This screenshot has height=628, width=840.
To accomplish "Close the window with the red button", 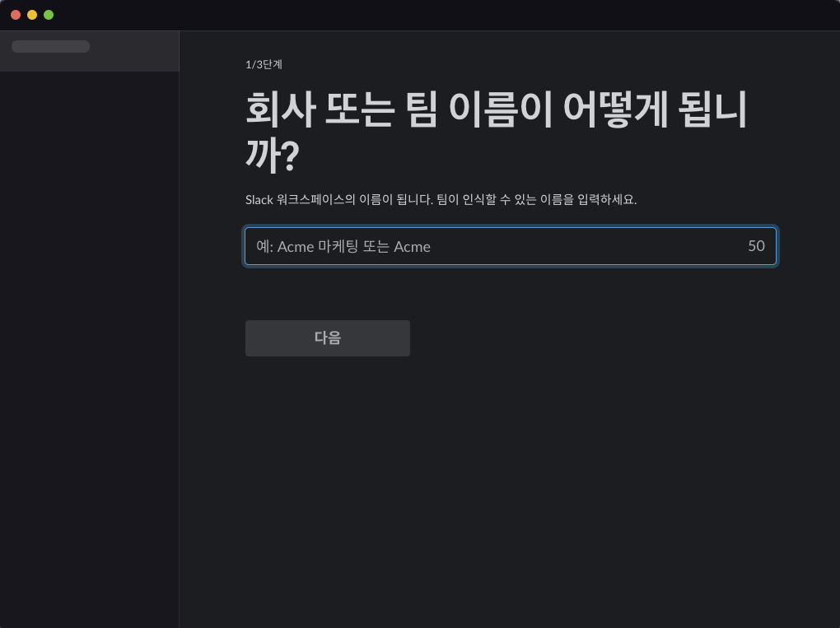I will 16,15.
